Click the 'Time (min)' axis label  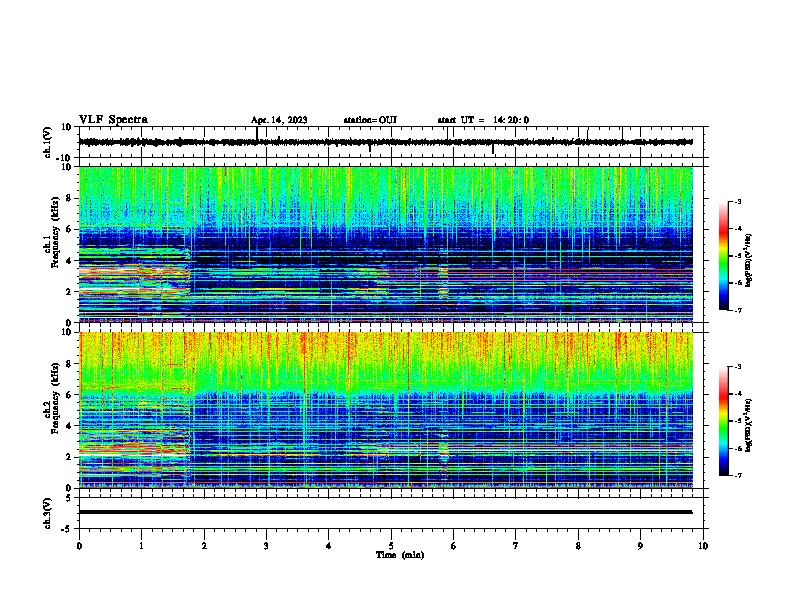(400, 555)
